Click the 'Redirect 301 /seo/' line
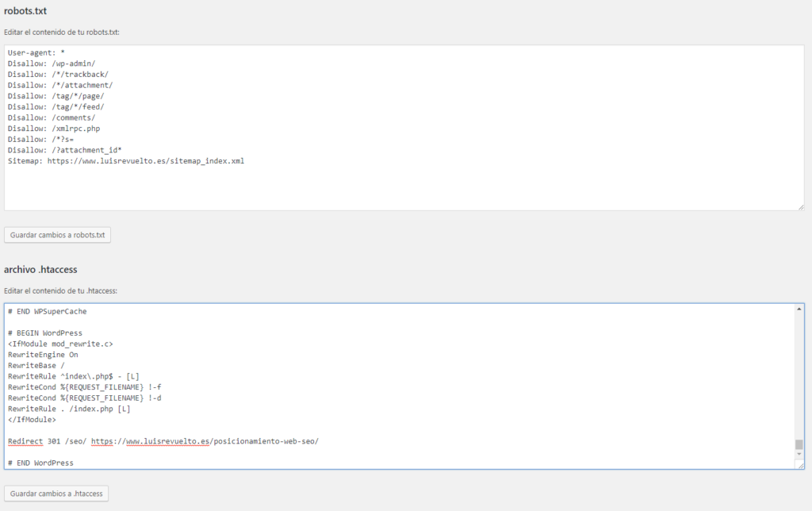The image size is (812, 511). pos(163,441)
